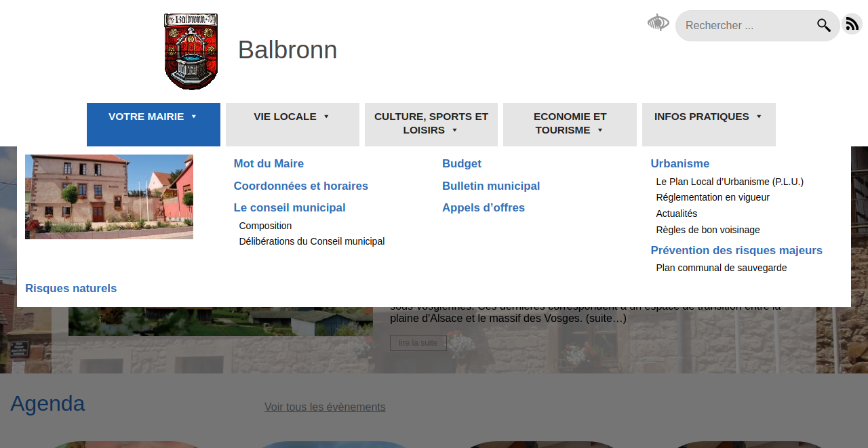Viewport: 868px width, 448px height.
Task: Open Prévention des risques majeurs
Action: click(x=736, y=250)
